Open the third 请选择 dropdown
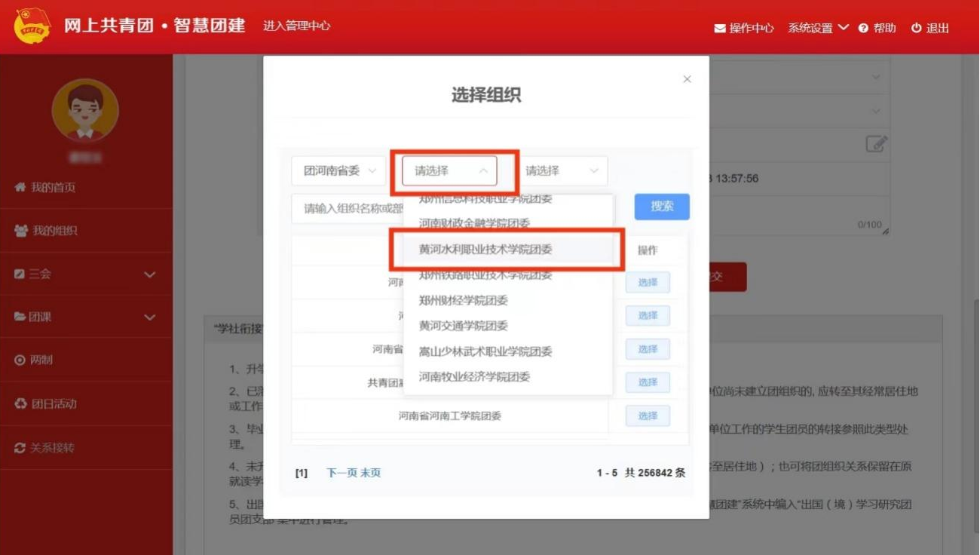 [x=561, y=171]
